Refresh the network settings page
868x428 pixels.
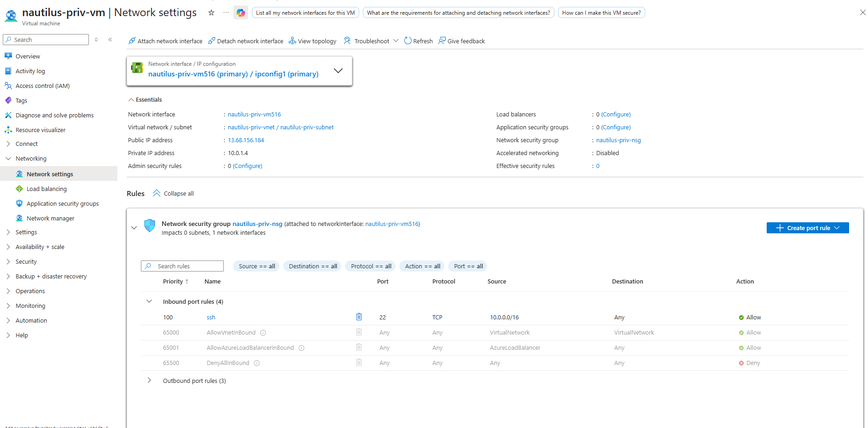418,41
